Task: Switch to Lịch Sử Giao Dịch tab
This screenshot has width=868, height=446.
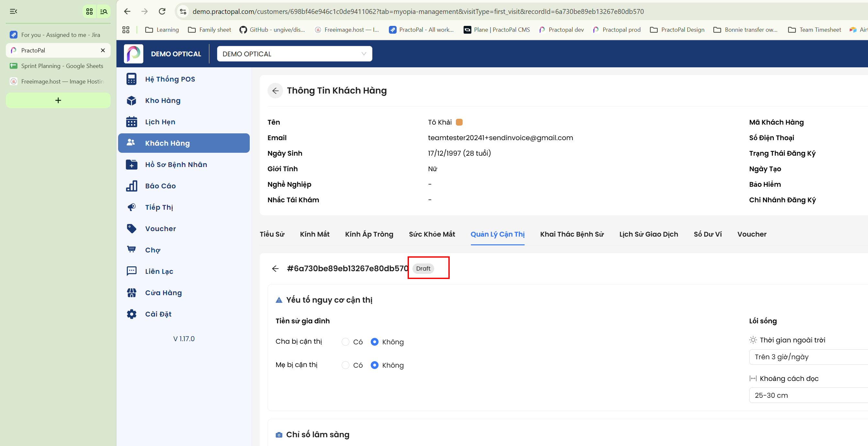Action: point(648,234)
